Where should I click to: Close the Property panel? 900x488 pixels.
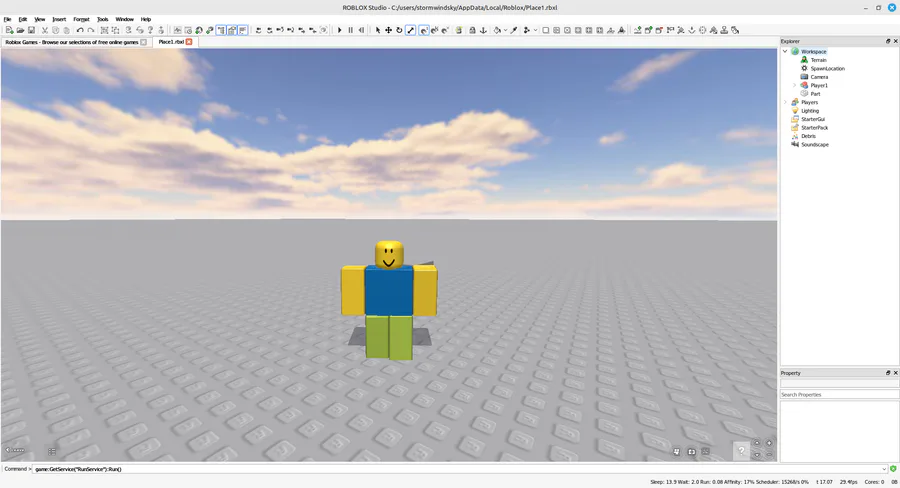895,373
